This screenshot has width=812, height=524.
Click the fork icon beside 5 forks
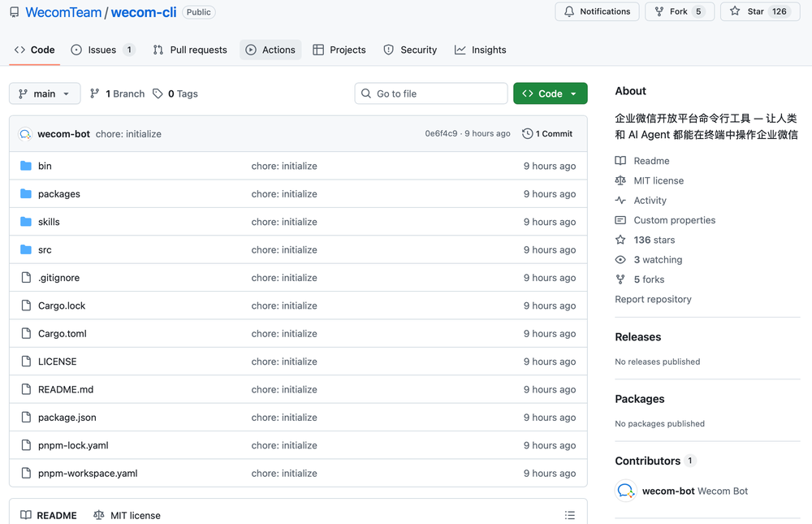pos(621,279)
